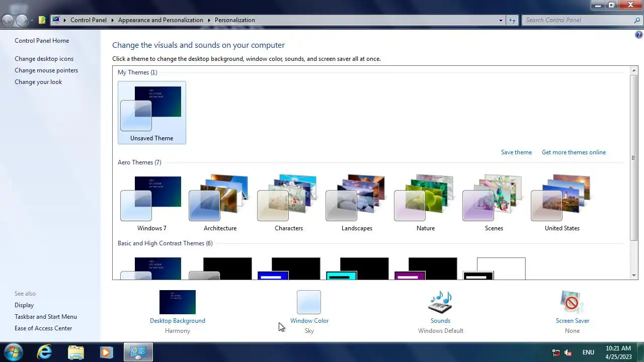This screenshot has height=362, width=644.
Task: Select the High Contrast White theme
Action: [x=494, y=268]
